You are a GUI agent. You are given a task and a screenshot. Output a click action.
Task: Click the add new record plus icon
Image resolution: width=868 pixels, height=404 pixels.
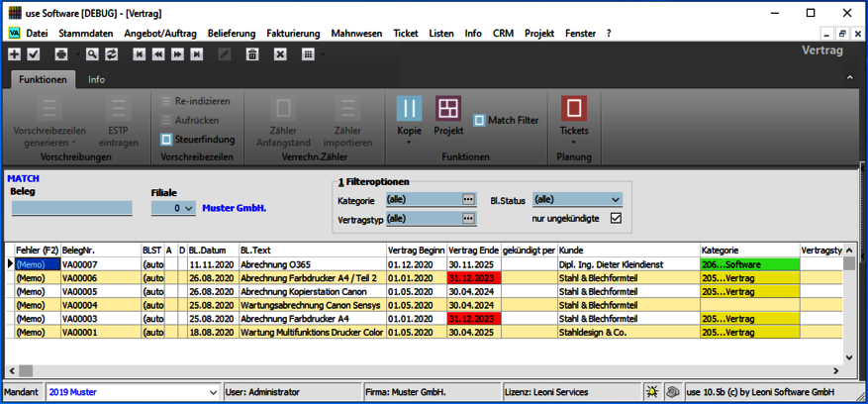[x=14, y=53]
